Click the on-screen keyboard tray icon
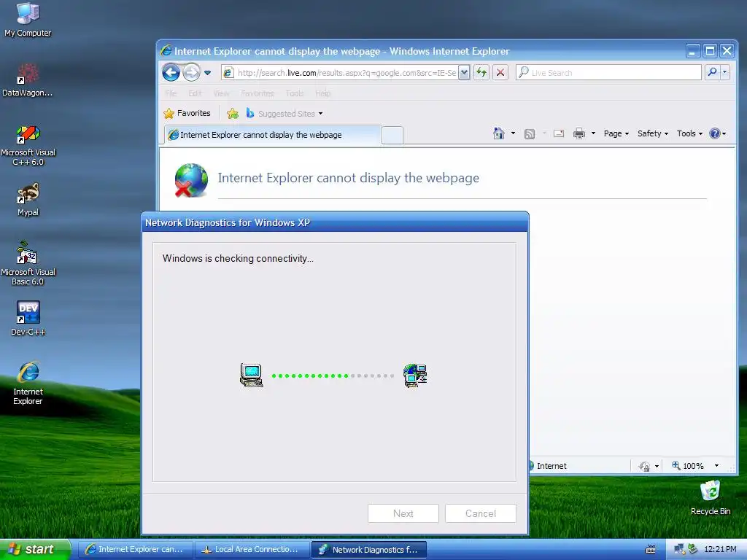This screenshot has width=747, height=560. point(650,550)
